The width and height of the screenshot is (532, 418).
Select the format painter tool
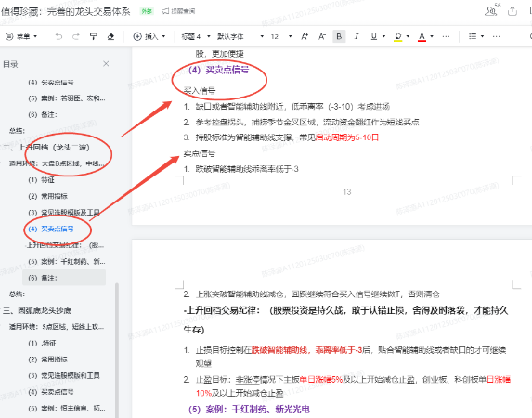(x=93, y=36)
